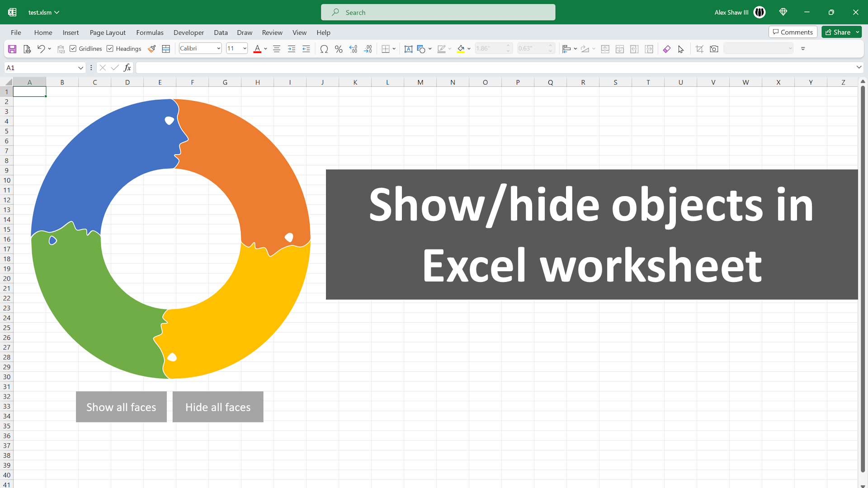Viewport: 868px width, 488px height.
Task: Open the Name Box dropdown
Action: [x=80, y=67]
